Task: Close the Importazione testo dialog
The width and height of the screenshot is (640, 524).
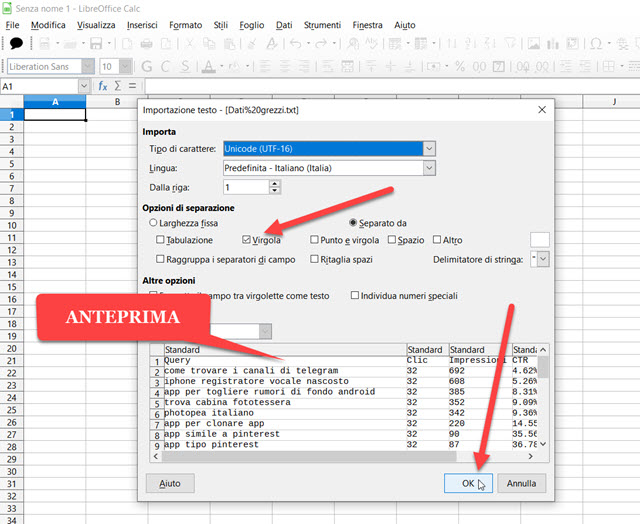Action: (542, 110)
